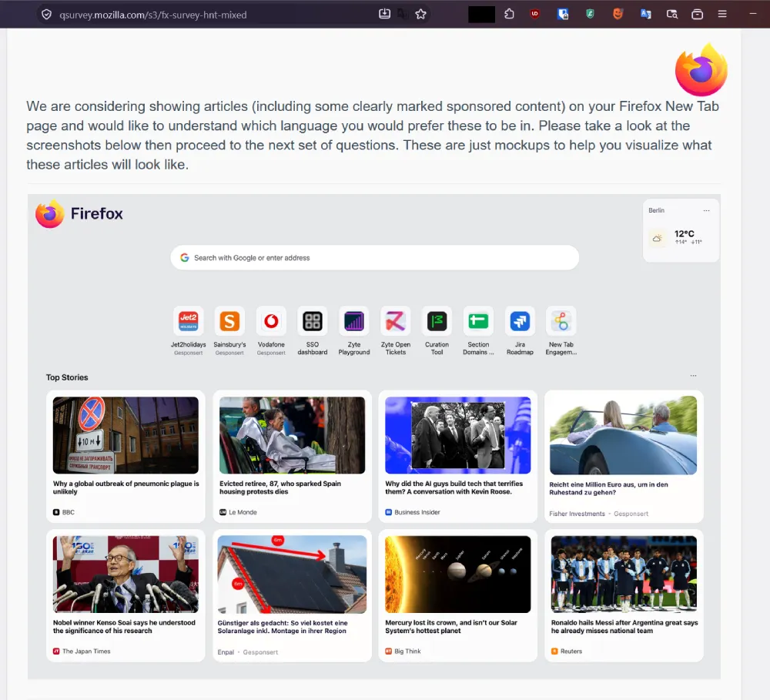The width and height of the screenshot is (770, 700).
Task: Open the Mercury solar system thumbnail
Action: point(457,574)
